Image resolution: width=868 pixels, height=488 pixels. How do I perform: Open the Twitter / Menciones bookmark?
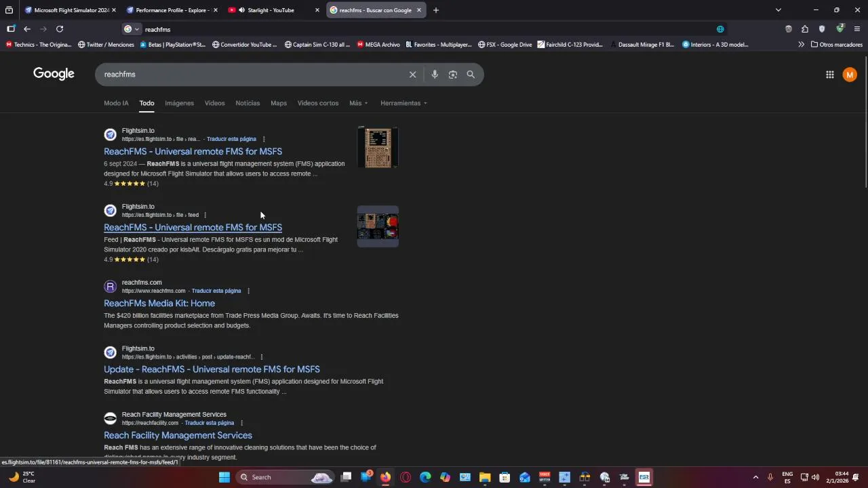coord(106,45)
